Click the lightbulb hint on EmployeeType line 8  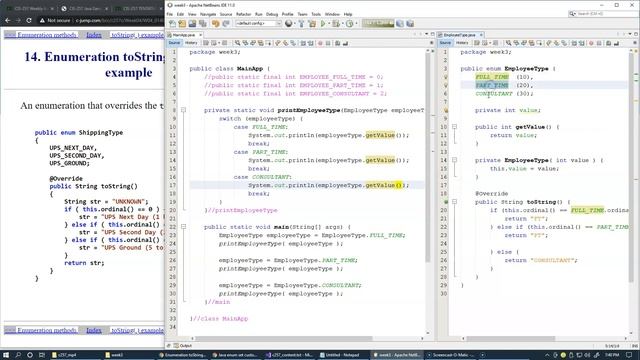pyautogui.click(x=446, y=110)
